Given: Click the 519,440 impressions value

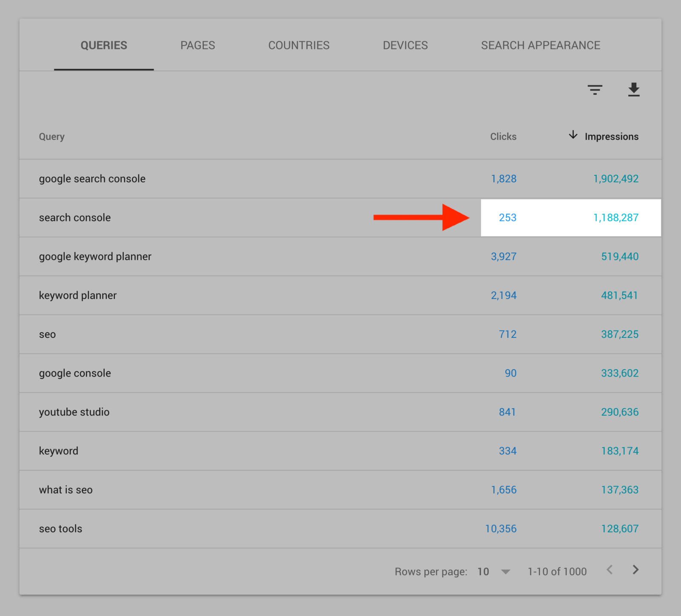Looking at the screenshot, I should click(620, 257).
